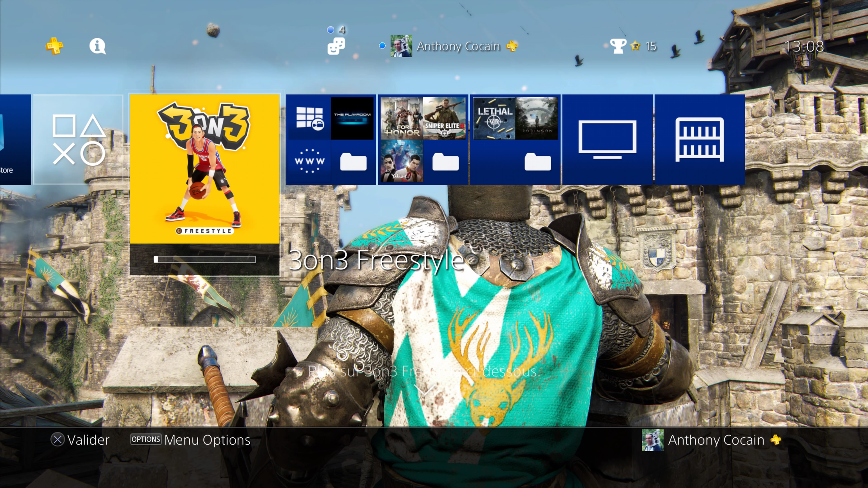Open the Share Factory style apps grid icon
The image size is (868, 488).
tap(310, 118)
